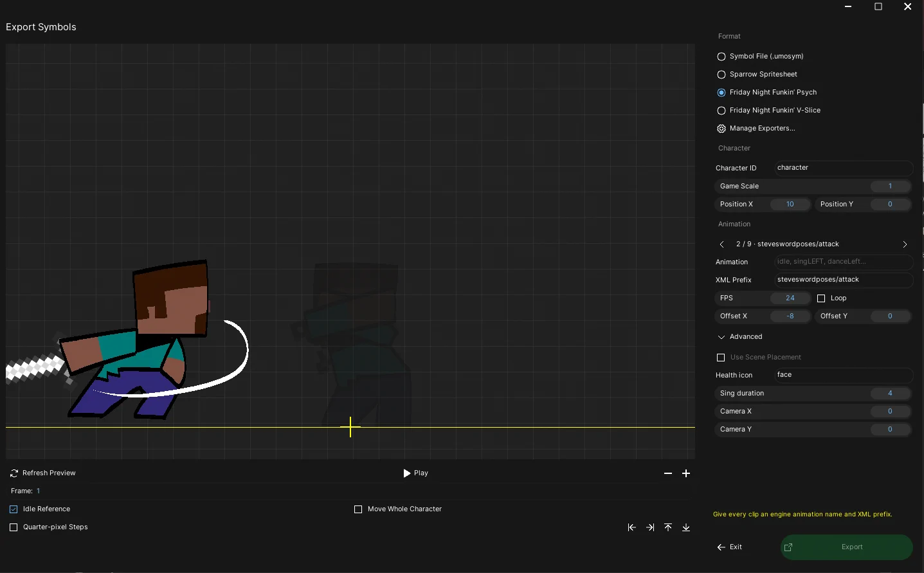Click the Position Y value field
The height and width of the screenshot is (573, 924).
click(x=891, y=205)
